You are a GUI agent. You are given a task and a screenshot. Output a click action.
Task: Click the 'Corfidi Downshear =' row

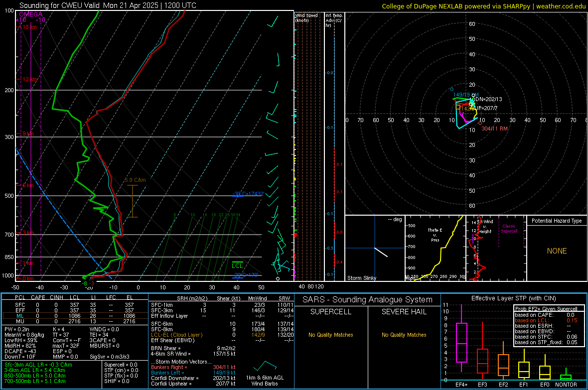(193, 378)
